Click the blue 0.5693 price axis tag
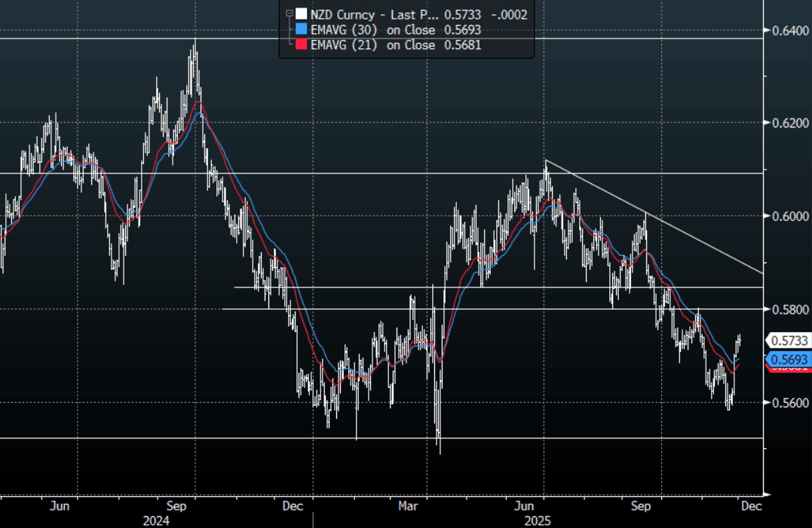 point(786,359)
